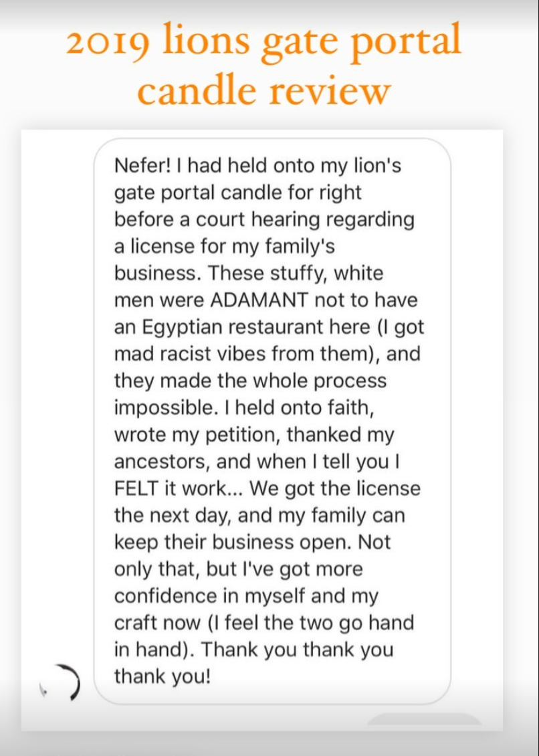The image size is (539, 756).
Task: Click the final "thank you!" line
Action: point(163,676)
